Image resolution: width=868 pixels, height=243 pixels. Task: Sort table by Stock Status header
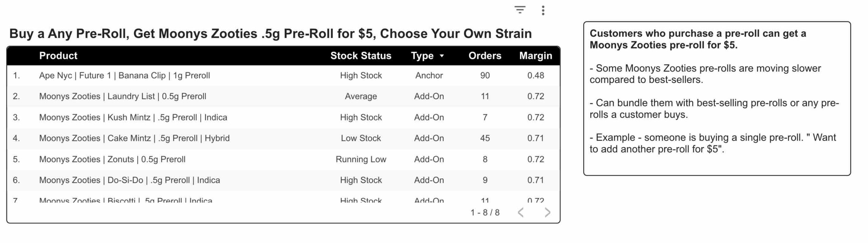[x=361, y=56]
